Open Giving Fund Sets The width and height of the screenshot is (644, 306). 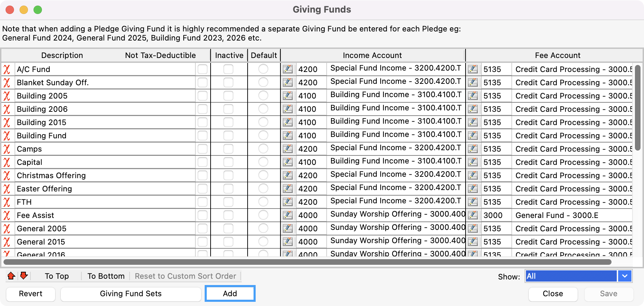click(131, 293)
